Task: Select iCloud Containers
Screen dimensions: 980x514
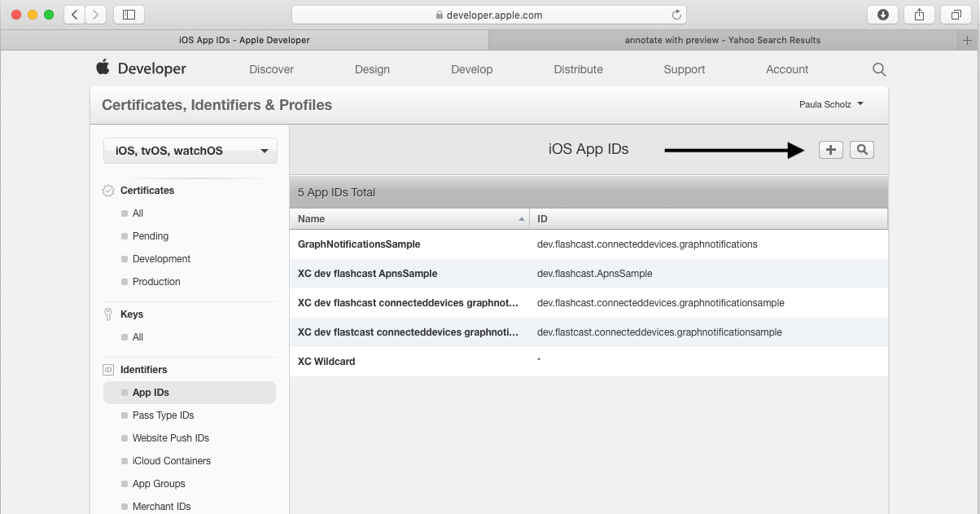Action: point(172,461)
